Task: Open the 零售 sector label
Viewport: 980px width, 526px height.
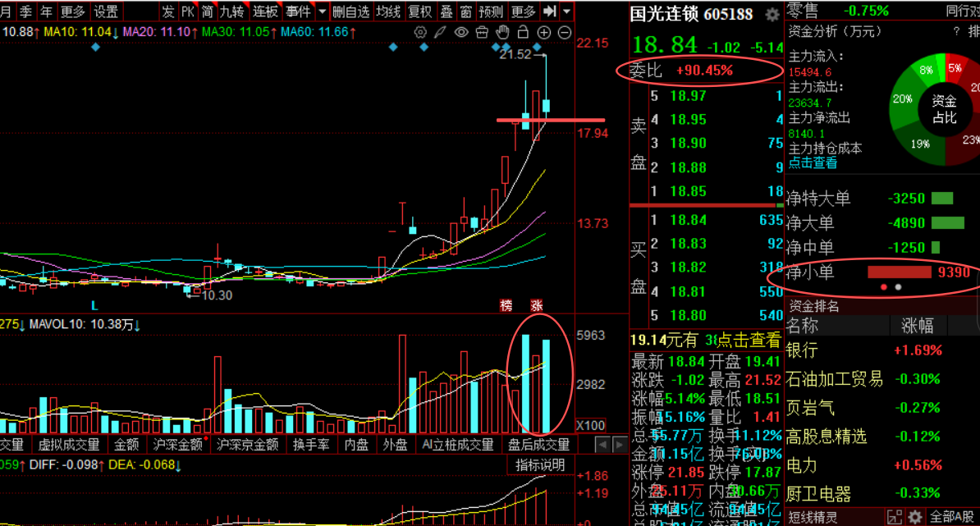Action: click(x=803, y=10)
